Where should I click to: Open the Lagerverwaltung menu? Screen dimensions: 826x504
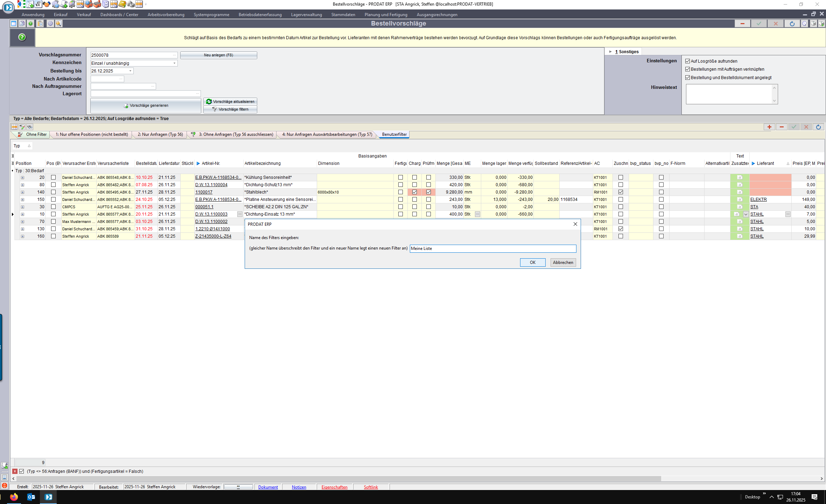(306, 15)
